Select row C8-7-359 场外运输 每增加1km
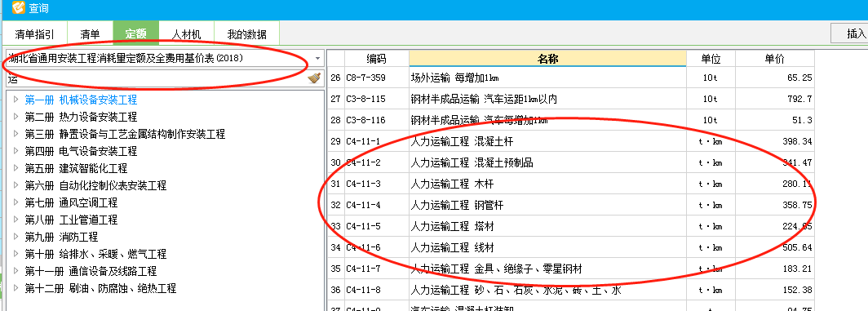 pos(570,78)
